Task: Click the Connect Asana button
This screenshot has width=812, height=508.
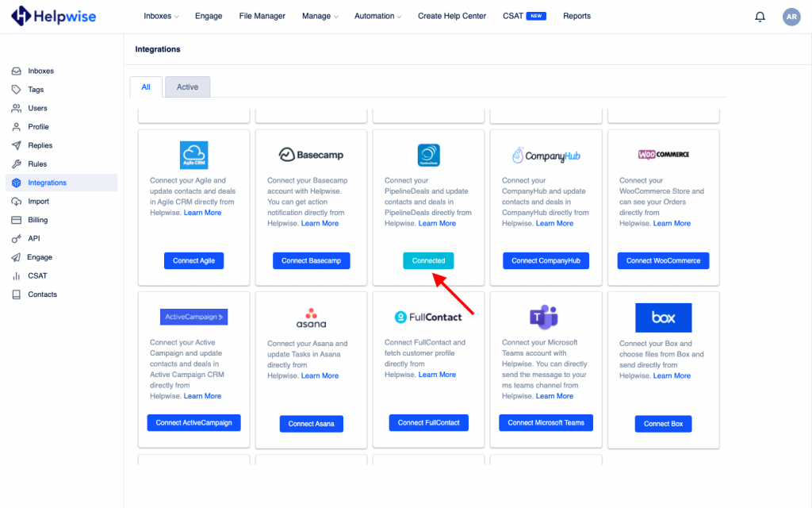Action: click(x=311, y=424)
